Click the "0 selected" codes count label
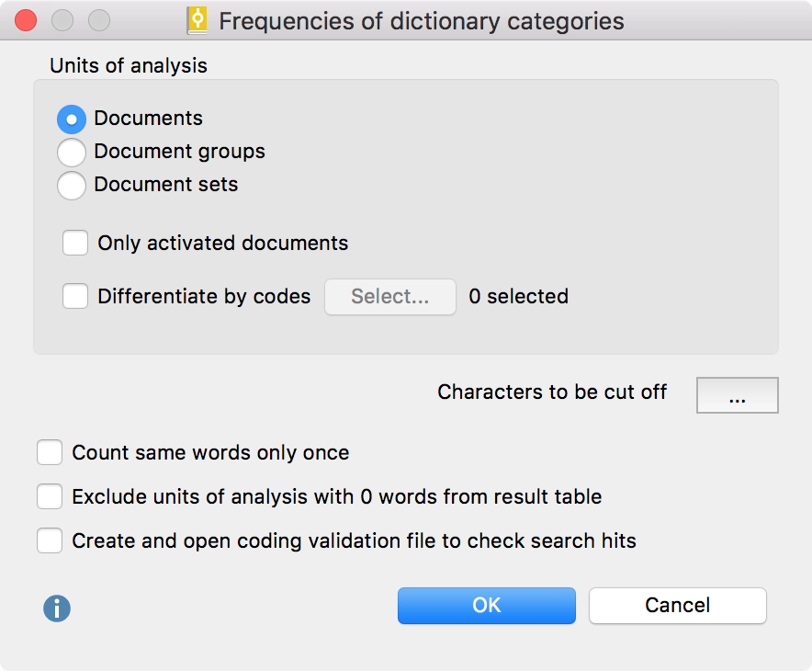 tap(518, 297)
